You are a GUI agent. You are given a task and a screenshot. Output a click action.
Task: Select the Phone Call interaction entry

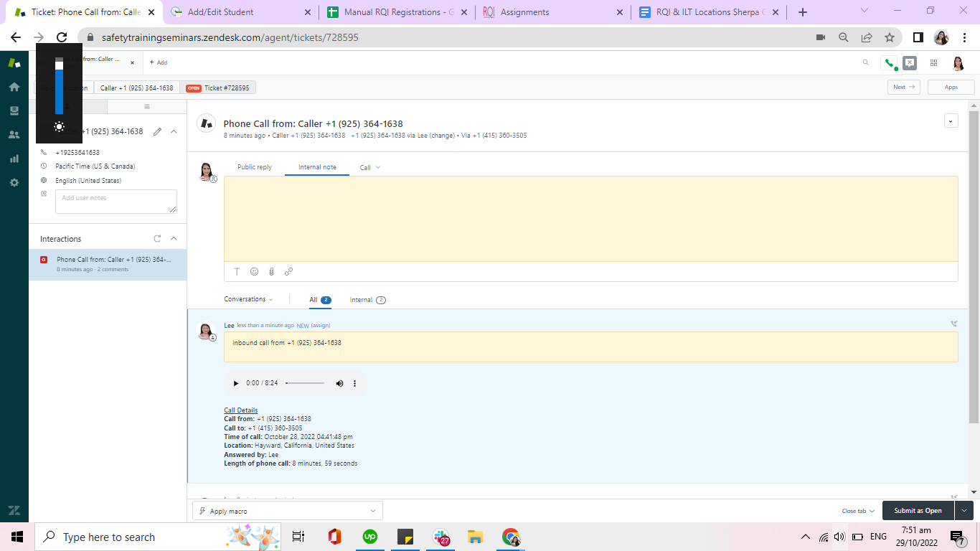click(108, 264)
